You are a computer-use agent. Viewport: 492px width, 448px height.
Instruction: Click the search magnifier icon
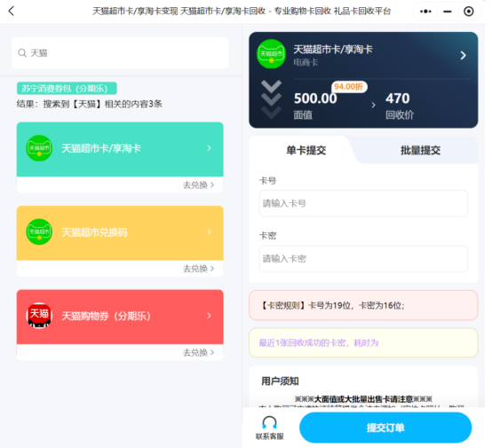tap(22, 53)
